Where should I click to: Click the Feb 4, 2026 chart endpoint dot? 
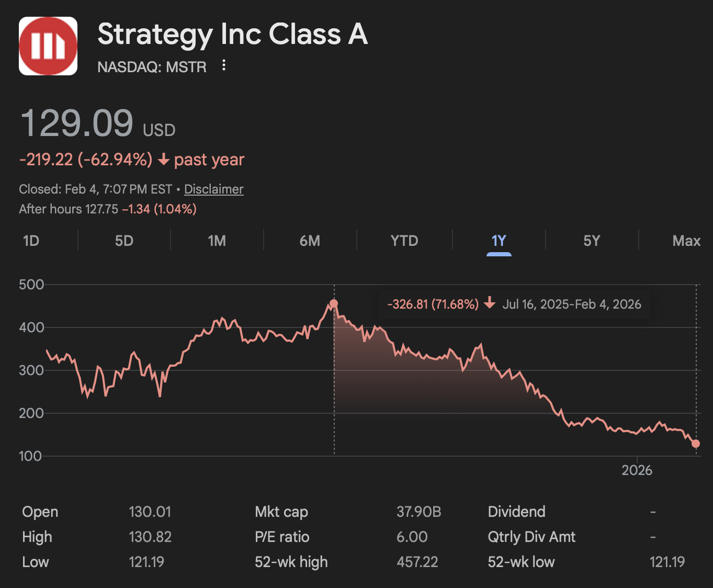pyautogui.click(x=696, y=444)
